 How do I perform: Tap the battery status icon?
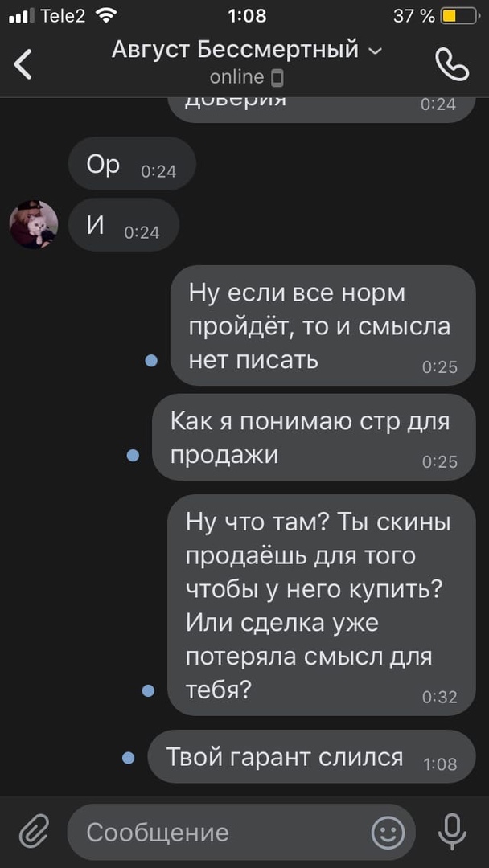tap(460, 17)
